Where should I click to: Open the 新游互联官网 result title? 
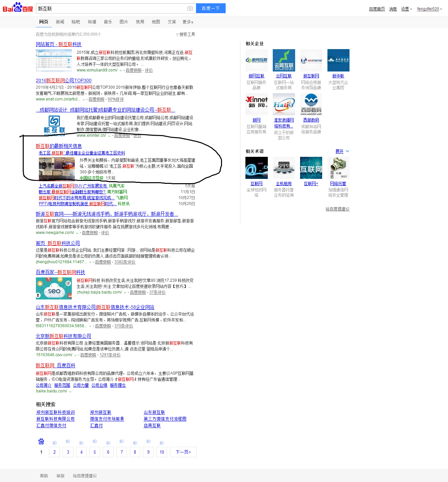coord(107,214)
